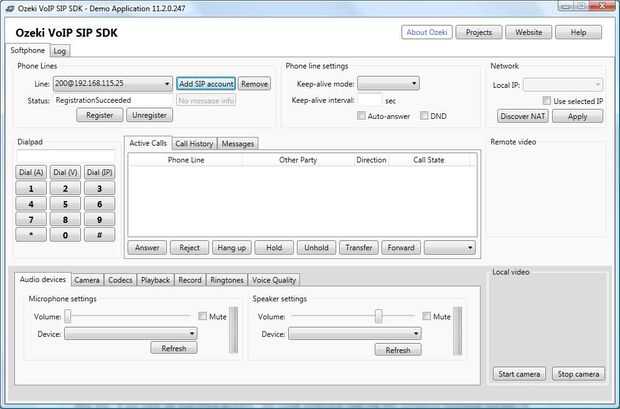Click the star key on keypad
Viewport: 620px width, 409px height.
click(31, 235)
